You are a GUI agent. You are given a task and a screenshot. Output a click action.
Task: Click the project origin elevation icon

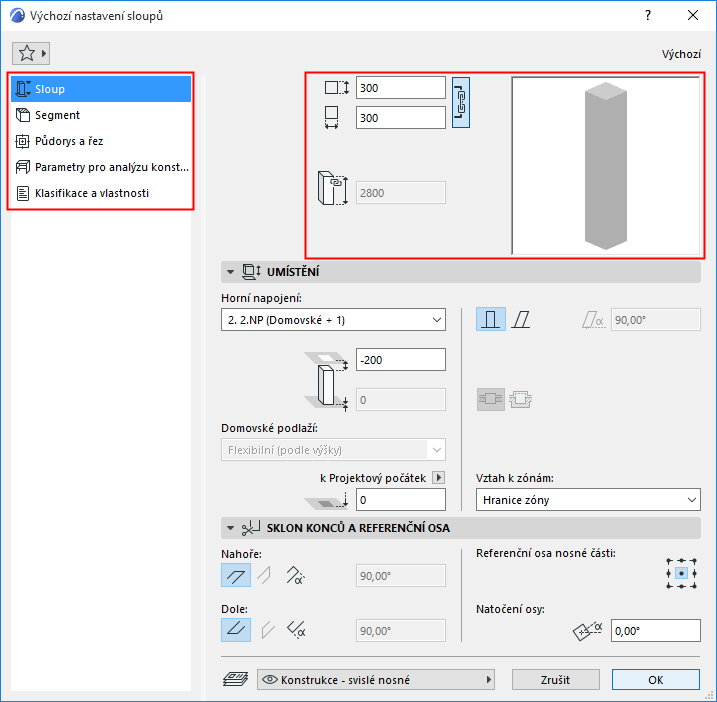coord(326,500)
